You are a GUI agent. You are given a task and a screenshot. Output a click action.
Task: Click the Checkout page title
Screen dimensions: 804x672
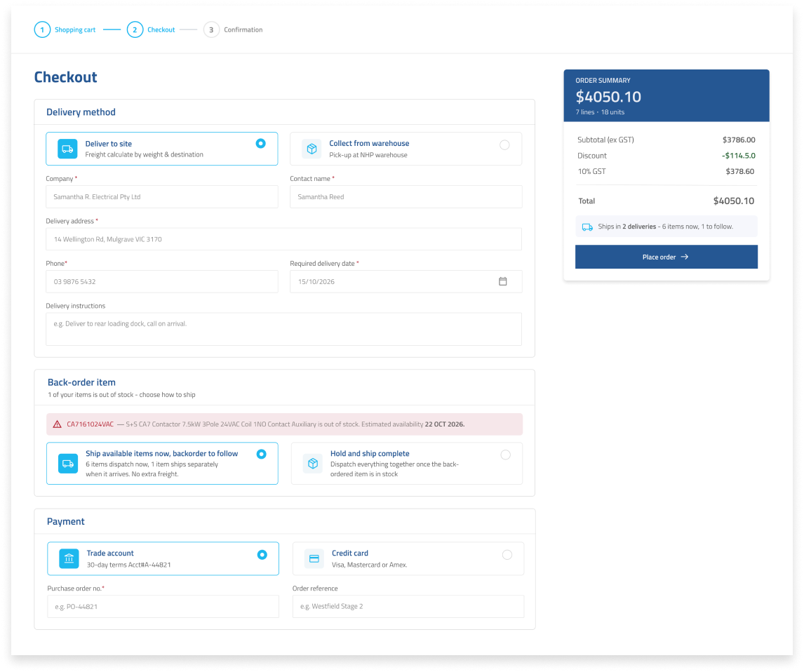coord(66,77)
